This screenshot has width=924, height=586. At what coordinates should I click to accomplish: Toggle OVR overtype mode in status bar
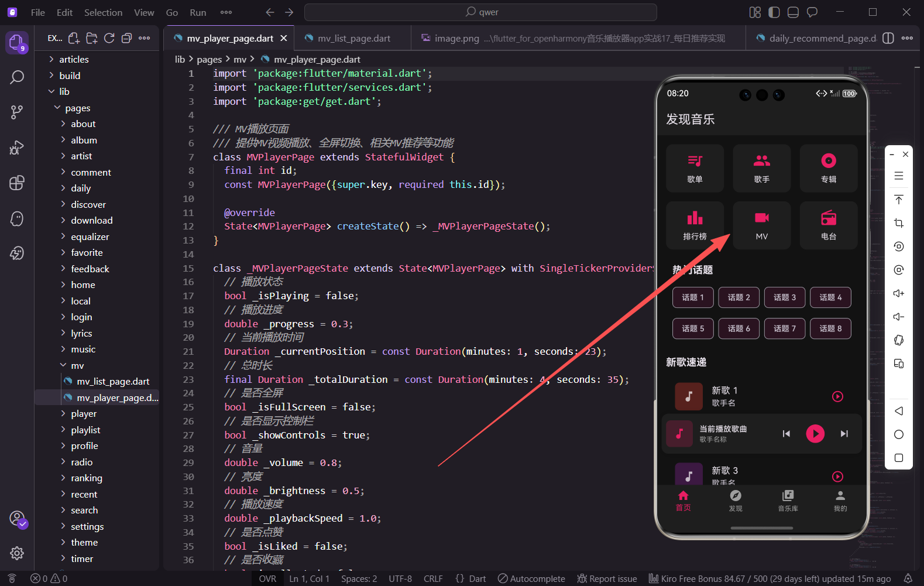pos(267,578)
